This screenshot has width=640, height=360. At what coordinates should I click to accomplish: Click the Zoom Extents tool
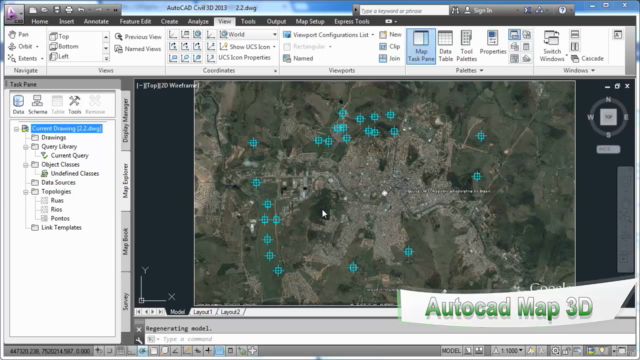(23, 58)
